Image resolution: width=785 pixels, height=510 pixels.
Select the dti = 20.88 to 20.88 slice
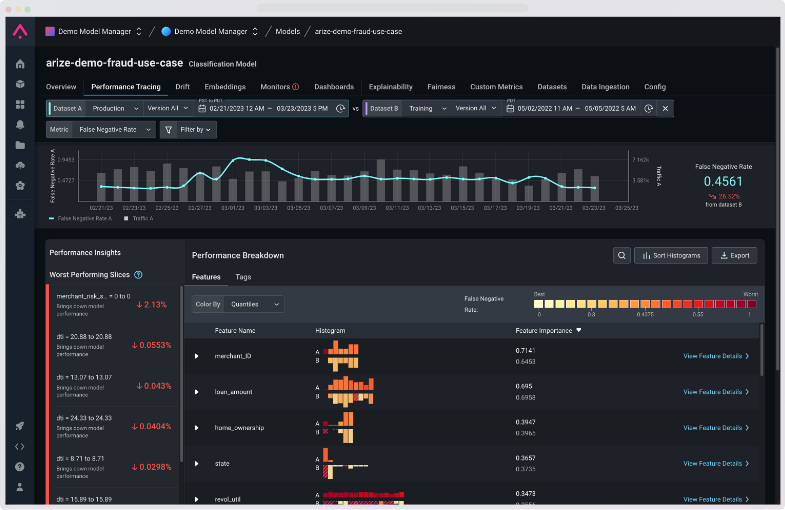113,345
